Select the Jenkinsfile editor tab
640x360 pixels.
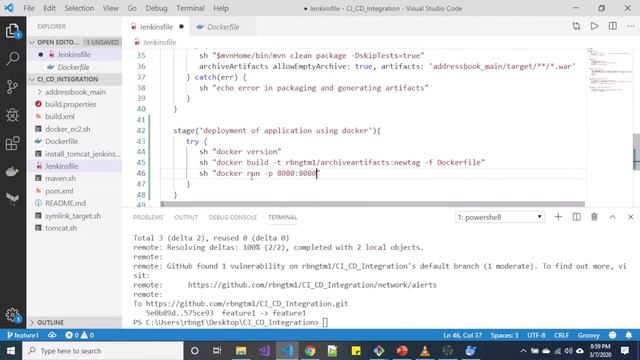tap(156, 27)
